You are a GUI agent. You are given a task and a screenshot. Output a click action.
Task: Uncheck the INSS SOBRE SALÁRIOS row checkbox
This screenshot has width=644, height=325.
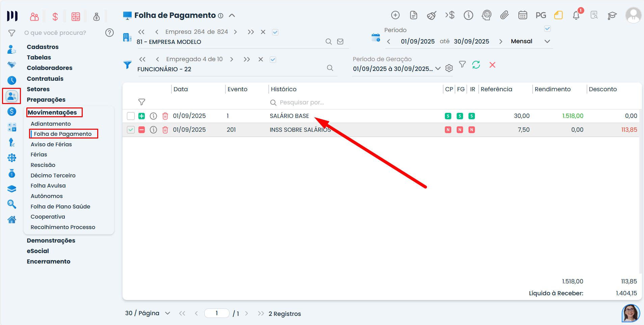pyautogui.click(x=131, y=130)
